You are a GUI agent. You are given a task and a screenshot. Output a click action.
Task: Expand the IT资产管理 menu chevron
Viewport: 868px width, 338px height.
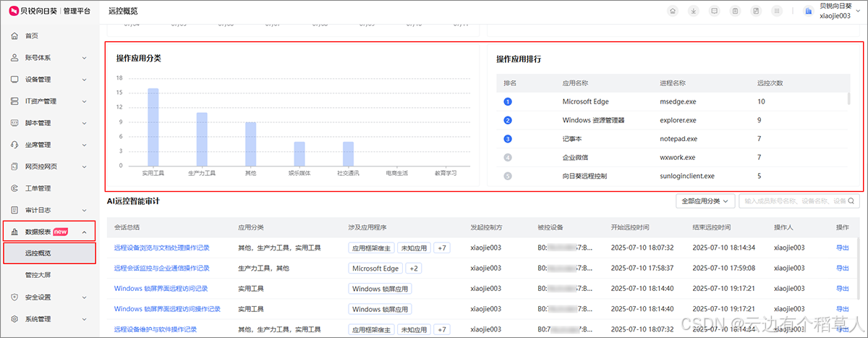(84, 101)
